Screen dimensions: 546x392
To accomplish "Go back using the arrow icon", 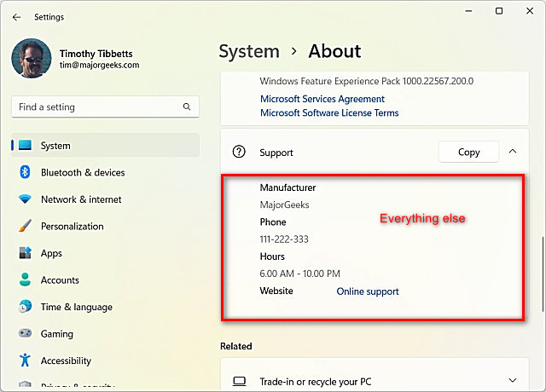I will coord(16,17).
